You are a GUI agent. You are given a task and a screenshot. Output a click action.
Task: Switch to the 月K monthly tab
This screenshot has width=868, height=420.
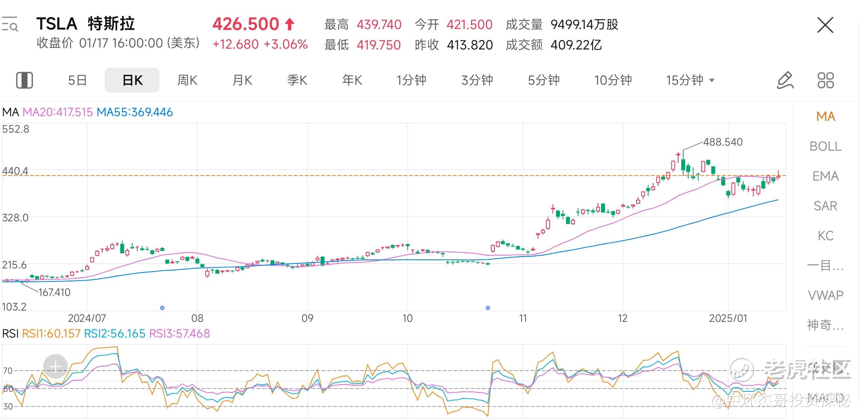[242, 80]
